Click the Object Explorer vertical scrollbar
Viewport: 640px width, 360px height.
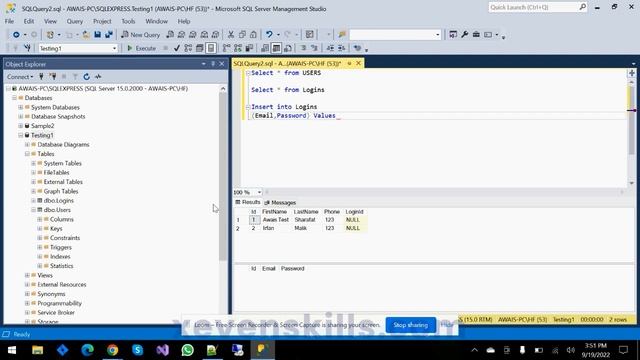tap(223, 176)
